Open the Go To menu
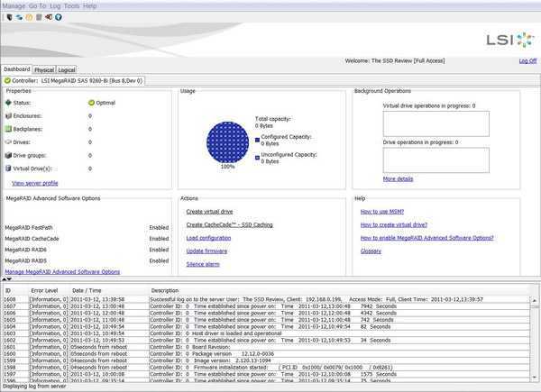Viewport: 541px width, 392px height. [x=37, y=6]
